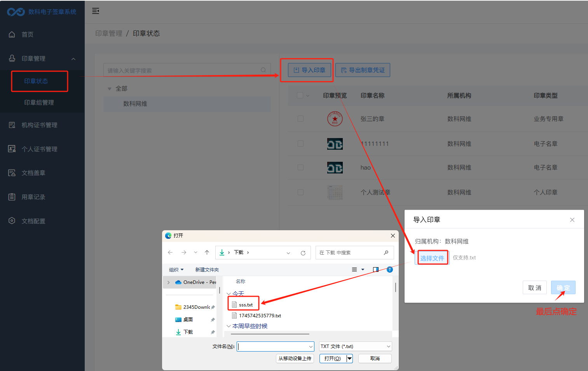Click 印章管理 in the breadcrumb
The image size is (588, 371).
pyautogui.click(x=109, y=33)
